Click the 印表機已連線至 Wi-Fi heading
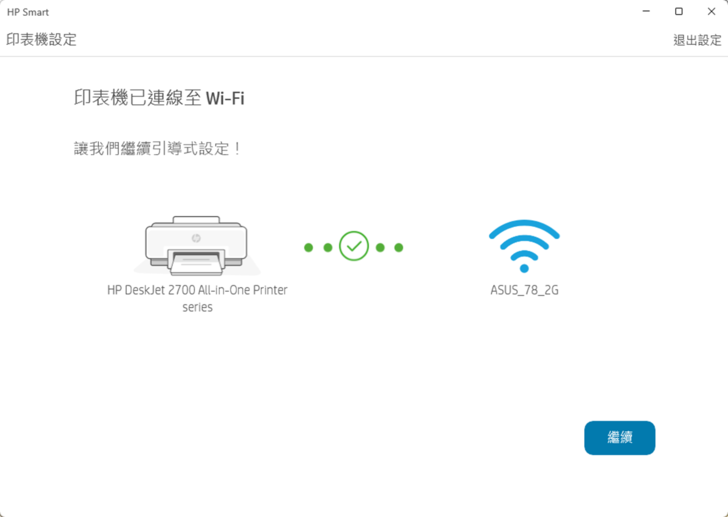This screenshot has height=517, width=728. point(159,98)
